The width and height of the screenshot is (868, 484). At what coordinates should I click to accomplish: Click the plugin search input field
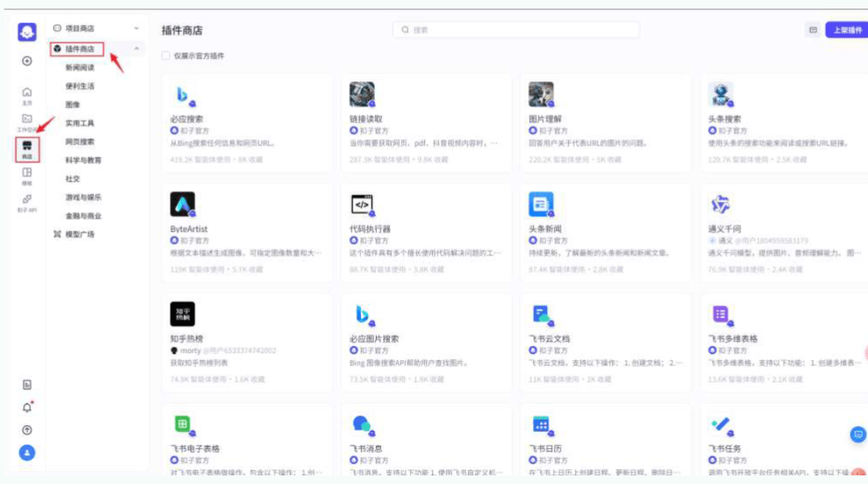pos(516,30)
